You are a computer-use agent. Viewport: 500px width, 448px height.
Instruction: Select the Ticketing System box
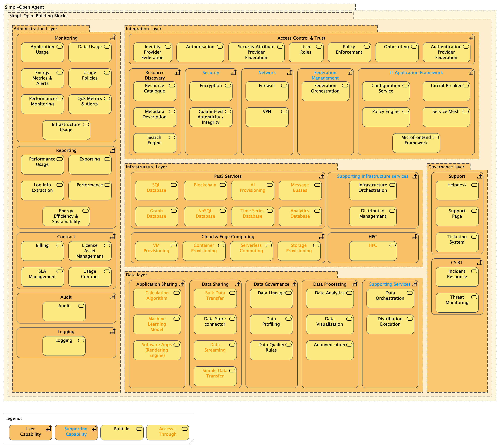[x=457, y=243]
